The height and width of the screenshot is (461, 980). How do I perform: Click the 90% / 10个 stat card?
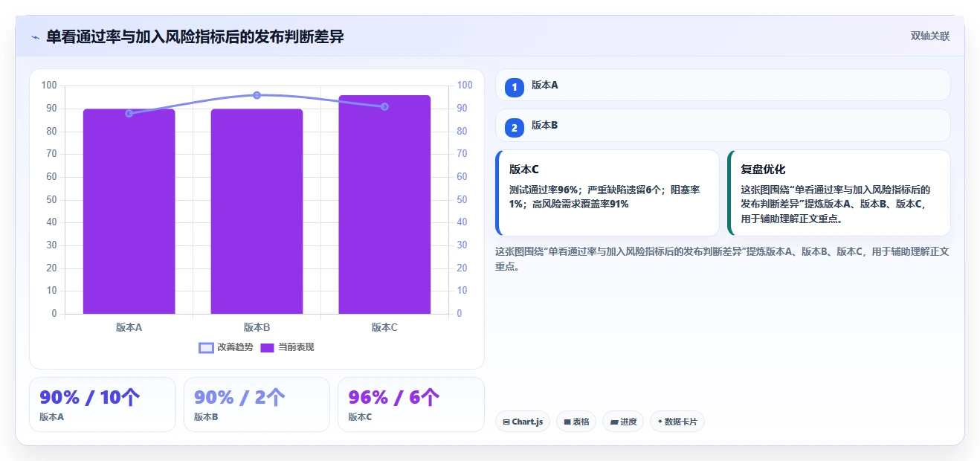pos(103,404)
